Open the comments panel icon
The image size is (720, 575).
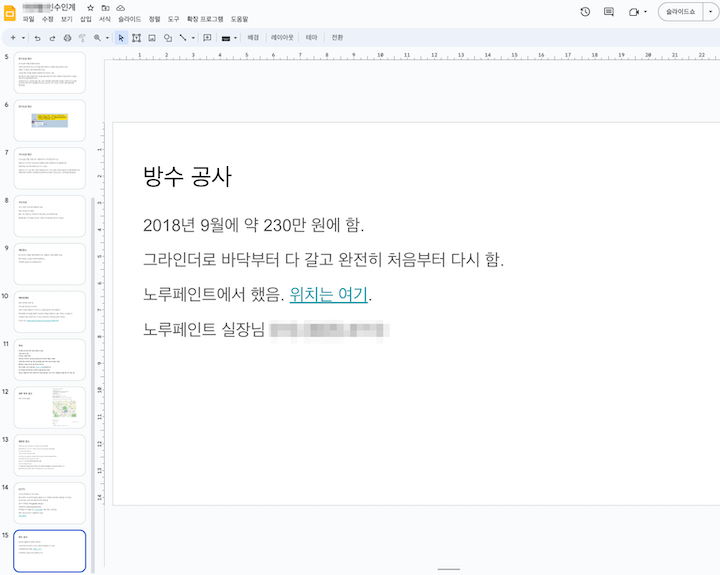[609, 12]
